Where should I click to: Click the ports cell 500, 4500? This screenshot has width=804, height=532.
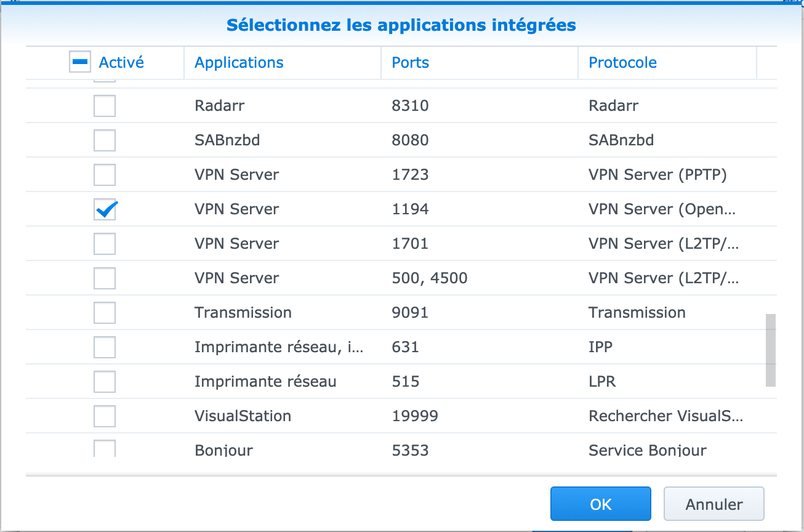(430, 278)
